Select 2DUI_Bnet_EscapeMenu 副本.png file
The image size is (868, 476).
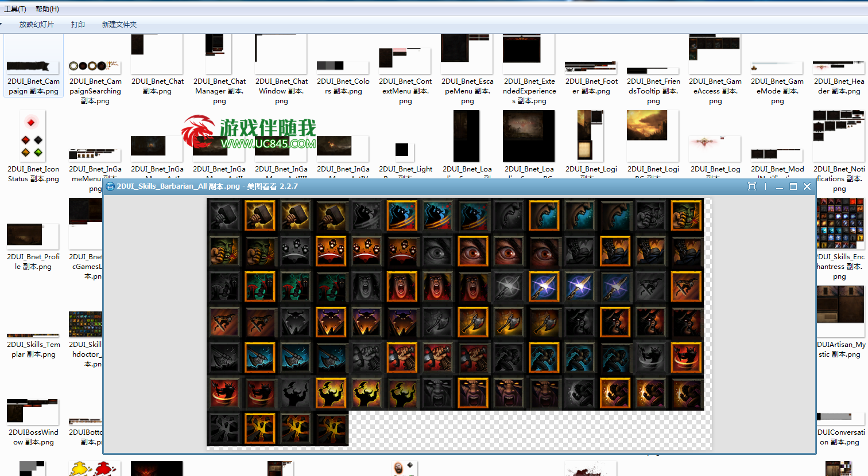[x=467, y=69]
